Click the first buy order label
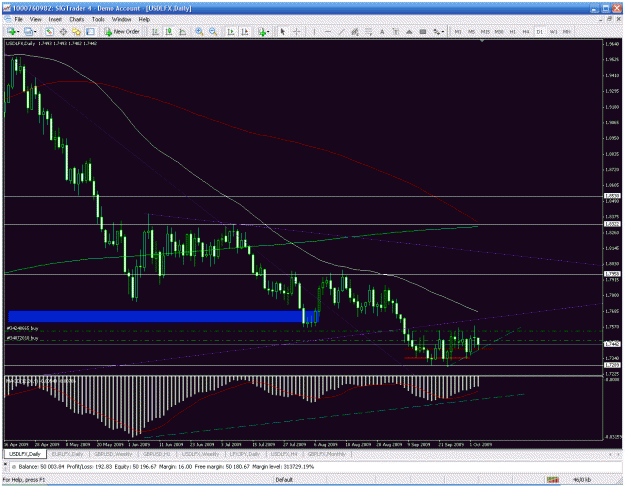 click(22, 328)
